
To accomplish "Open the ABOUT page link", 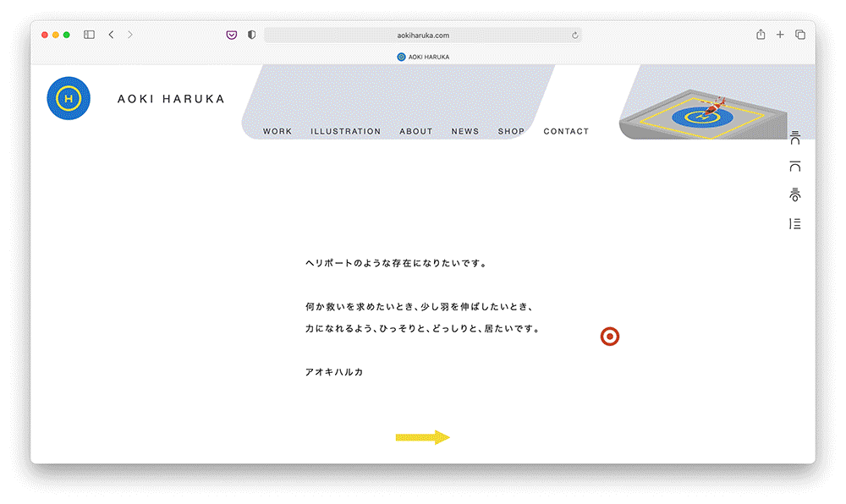I will coord(415,132).
